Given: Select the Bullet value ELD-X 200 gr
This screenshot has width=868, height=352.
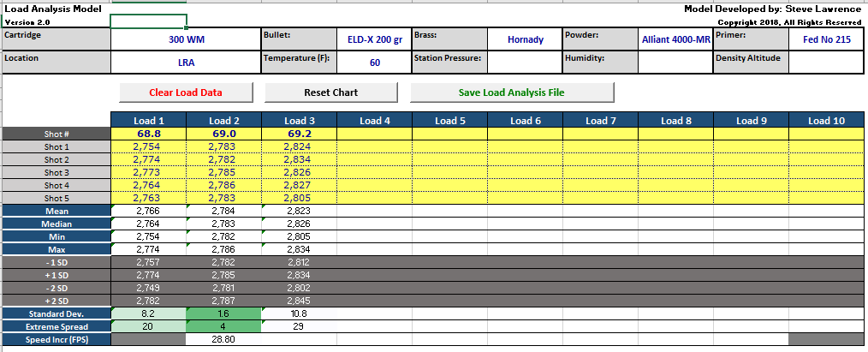Looking at the screenshot, I should [375, 39].
